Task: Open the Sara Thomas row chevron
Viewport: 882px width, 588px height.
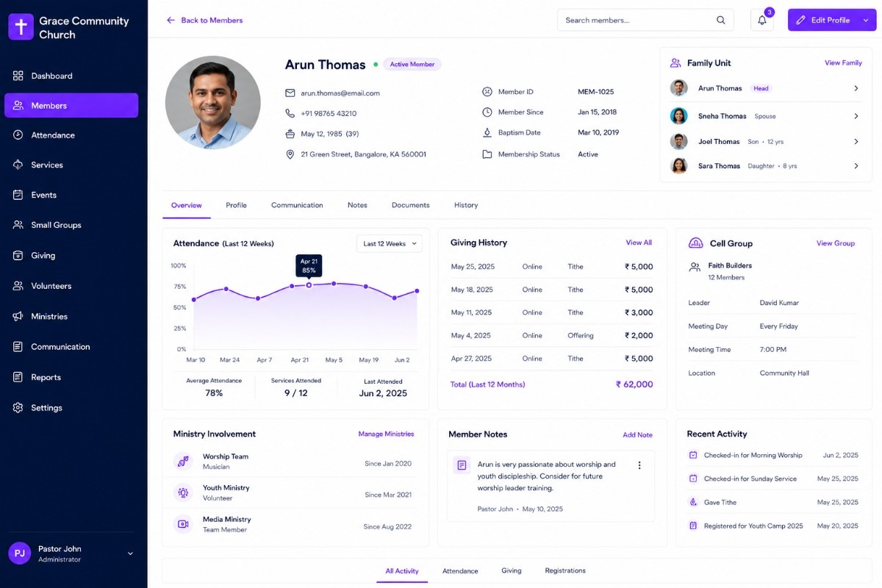Action: [x=856, y=166]
